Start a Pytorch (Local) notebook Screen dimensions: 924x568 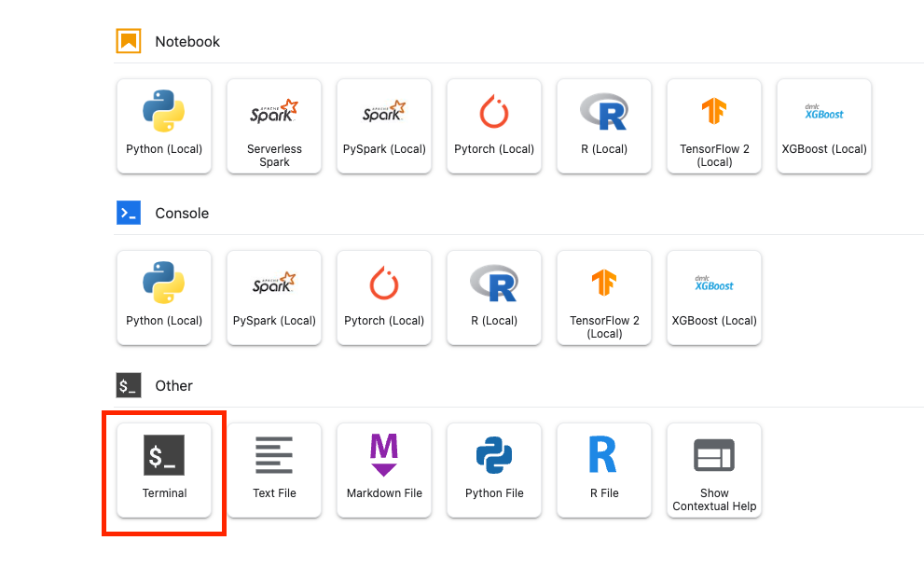pos(494,126)
